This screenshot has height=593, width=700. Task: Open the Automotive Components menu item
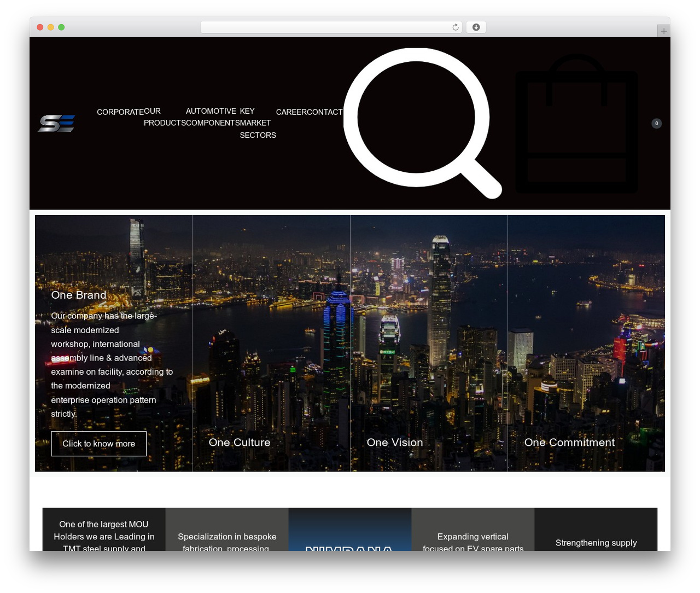click(x=213, y=117)
